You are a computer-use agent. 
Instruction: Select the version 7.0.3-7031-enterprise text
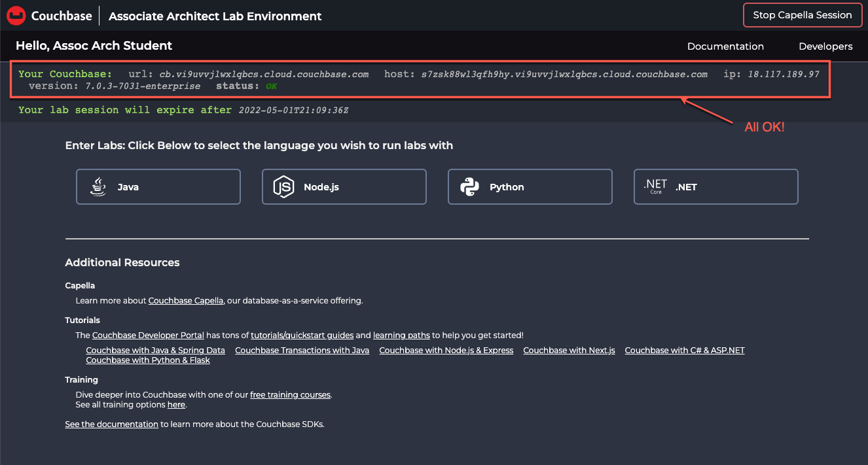point(143,86)
